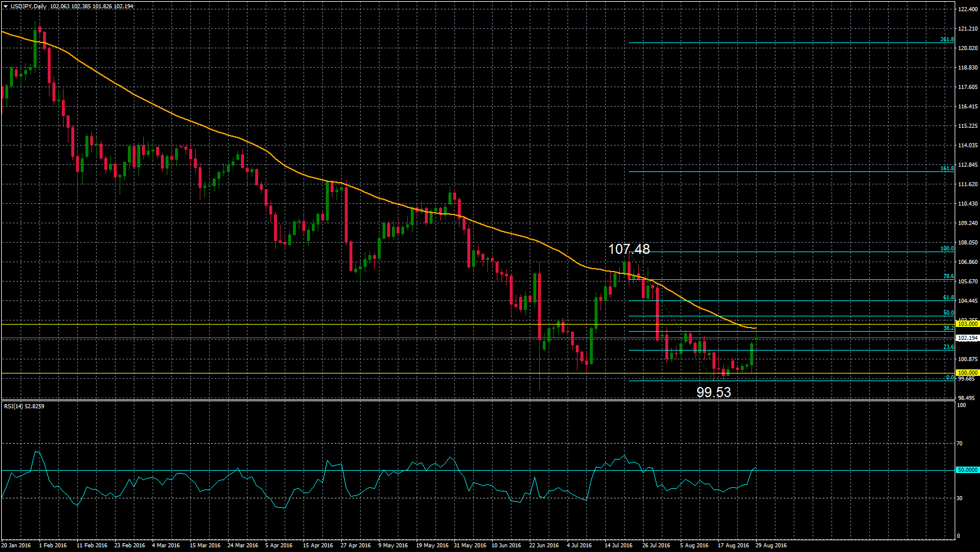The height and width of the screenshot is (552, 980).
Task: Click the 1 Feb 2016 date label
Action: pyautogui.click(x=53, y=546)
